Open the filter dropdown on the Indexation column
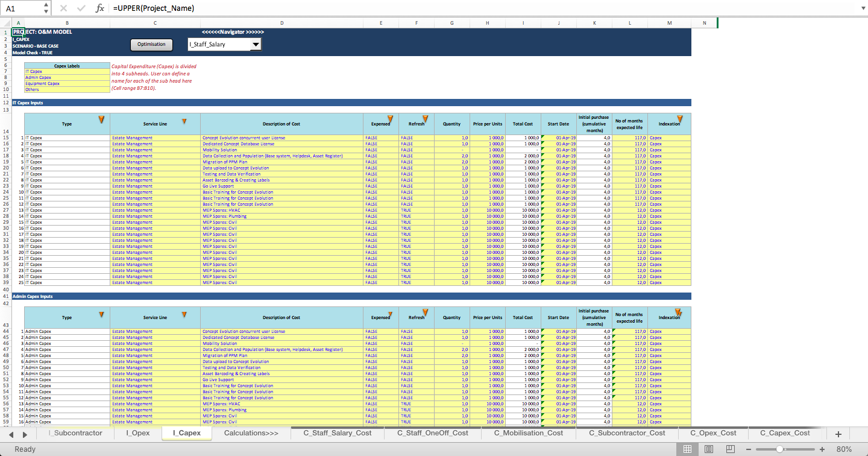 (x=680, y=118)
